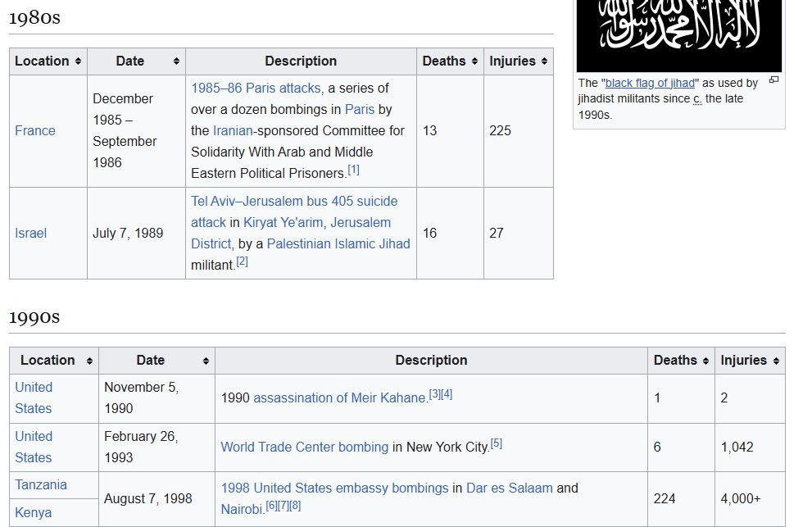Open the Kenya link

click(x=33, y=512)
